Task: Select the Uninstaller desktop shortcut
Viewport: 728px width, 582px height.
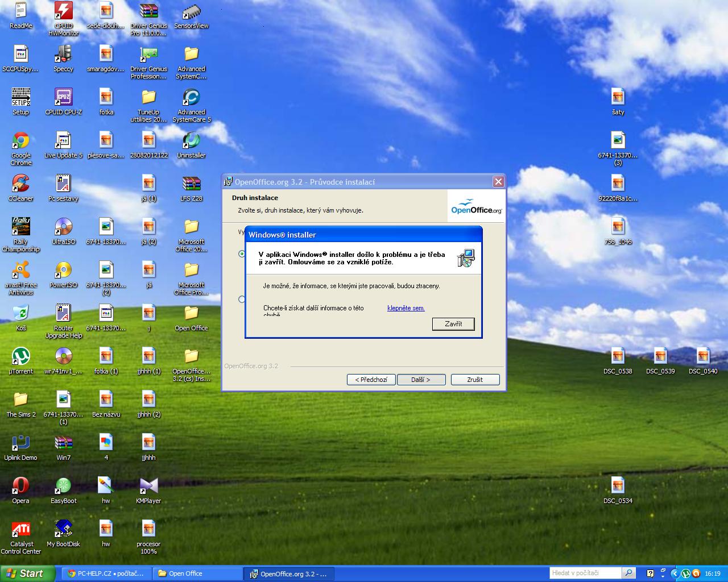Action: click(x=191, y=145)
